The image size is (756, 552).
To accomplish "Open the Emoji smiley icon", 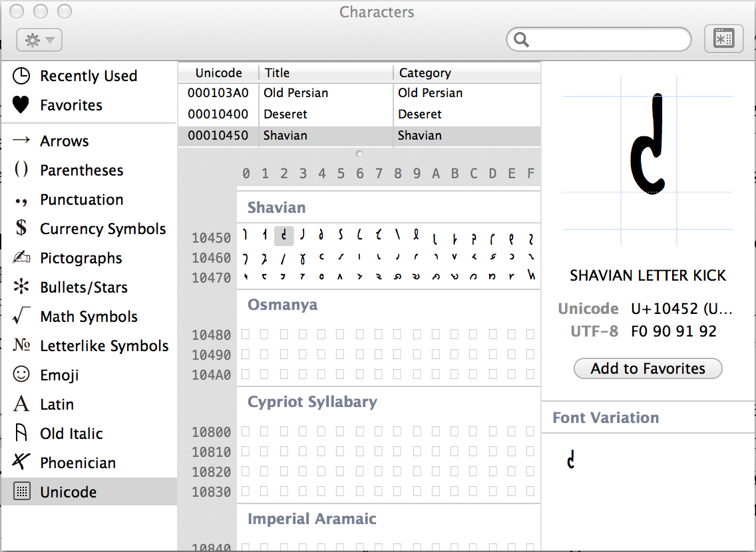I will point(21,374).
